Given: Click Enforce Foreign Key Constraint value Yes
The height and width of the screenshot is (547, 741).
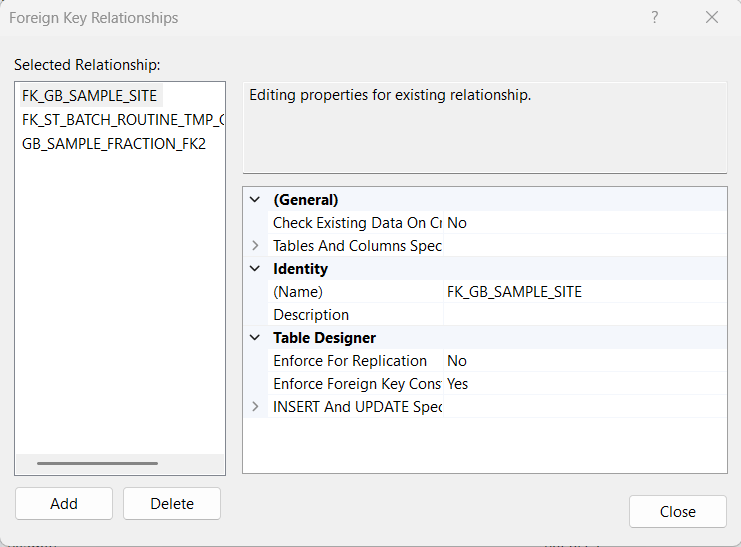Looking at the screenshot, I should point(584,384).
